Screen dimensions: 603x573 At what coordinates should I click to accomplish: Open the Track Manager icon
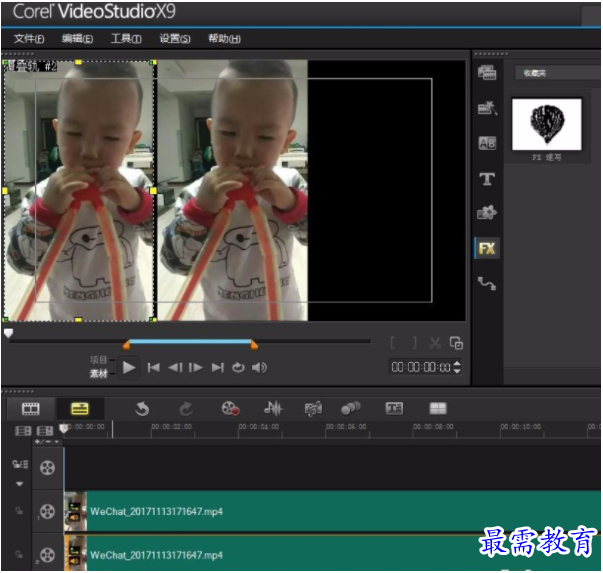[20, 465]
